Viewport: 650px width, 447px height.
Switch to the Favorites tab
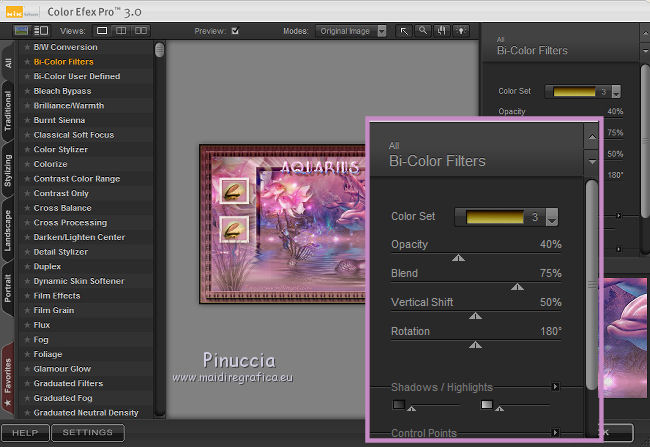(8, 374)
